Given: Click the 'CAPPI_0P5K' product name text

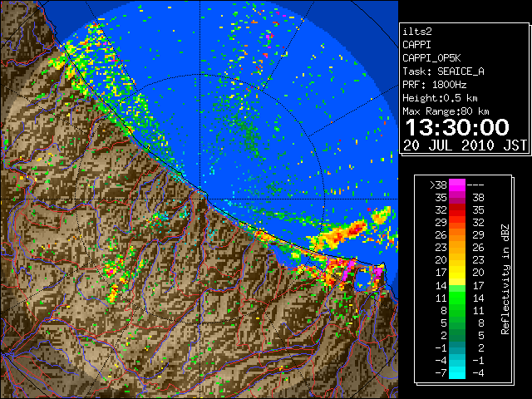Looking at the screenshot, I should (x=431, y=58).
